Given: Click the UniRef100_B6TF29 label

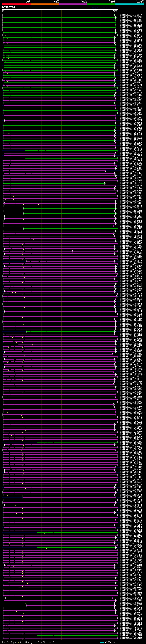Looking at the screenshot, I should coord(131,324).
